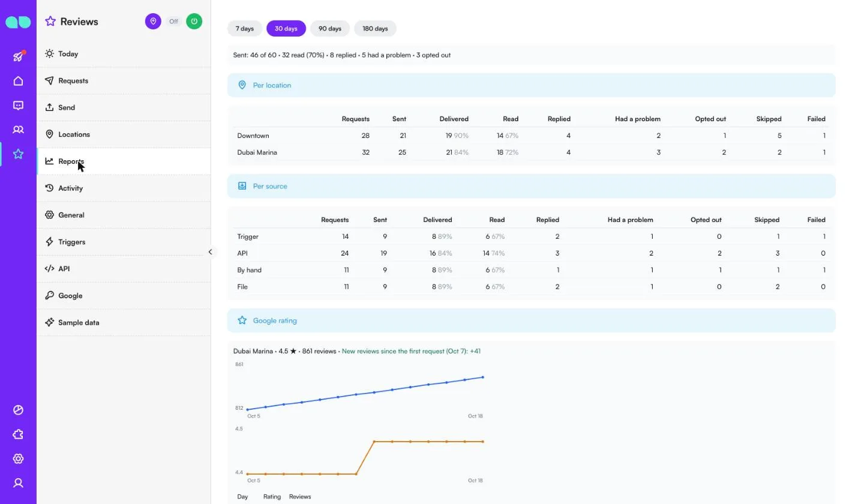This screenshot has width=852, height=504.
Task: Open the puzzle piece integrations icon
Action: pos(18,434)
